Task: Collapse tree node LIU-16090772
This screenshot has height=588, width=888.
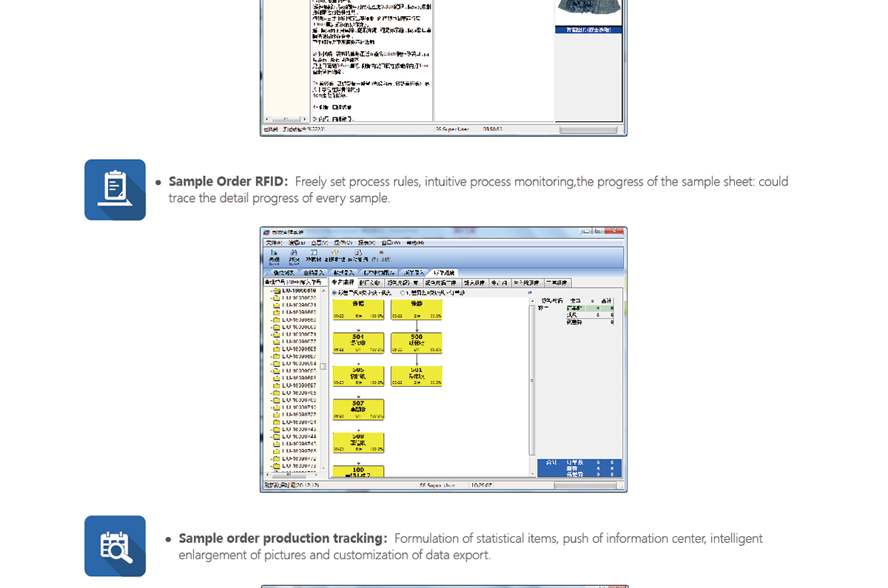Action: pos(272,459)
